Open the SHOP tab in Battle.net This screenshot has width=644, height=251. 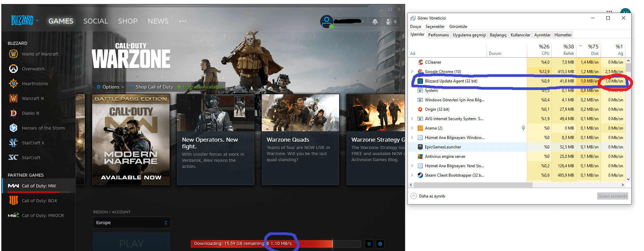(x=128, y=21)
